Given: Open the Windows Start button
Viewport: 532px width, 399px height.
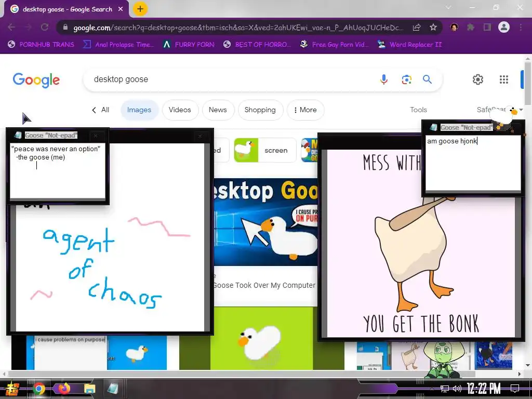Looking at the screenshot, I should pyautogui.click(x=12, y=389).
